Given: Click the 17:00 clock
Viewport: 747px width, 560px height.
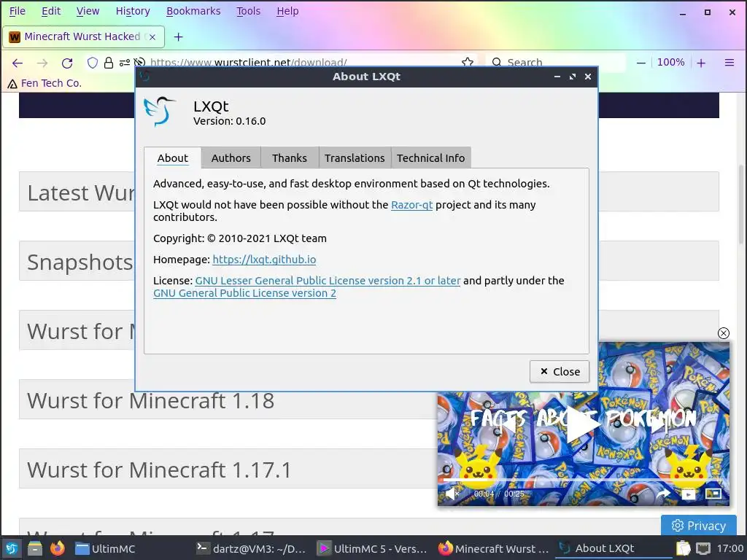Looking at the screenshot, I should [729, 548].
